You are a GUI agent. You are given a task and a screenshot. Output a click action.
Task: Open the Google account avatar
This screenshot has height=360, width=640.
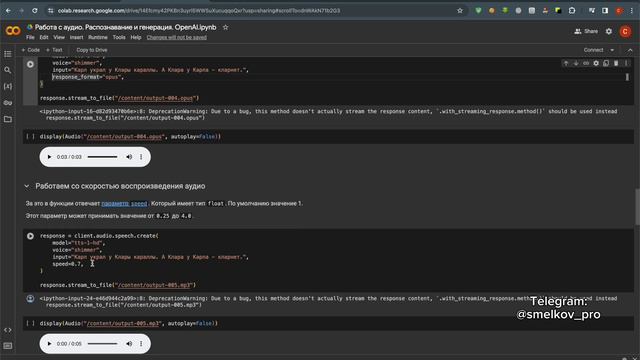click(x=625, y=31)
